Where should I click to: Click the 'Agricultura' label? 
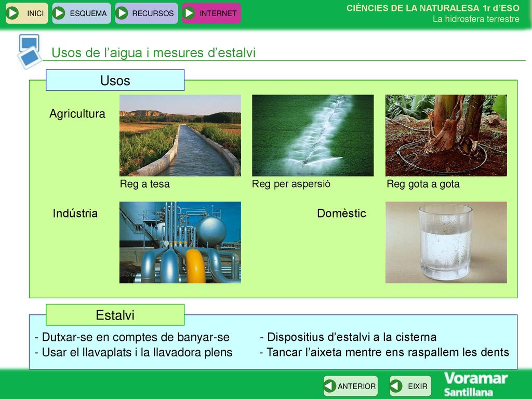coord(77,114)
